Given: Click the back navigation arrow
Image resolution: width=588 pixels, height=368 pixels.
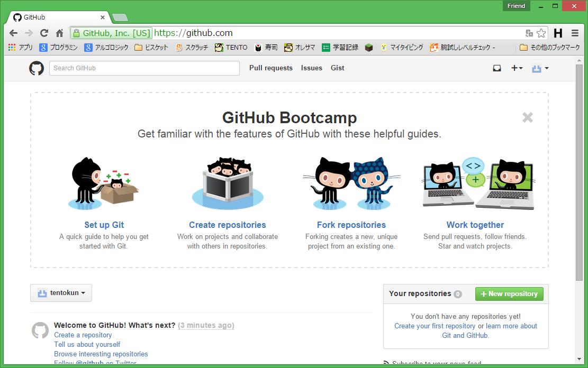Looking at the screenshot, I should pos(13,33).
